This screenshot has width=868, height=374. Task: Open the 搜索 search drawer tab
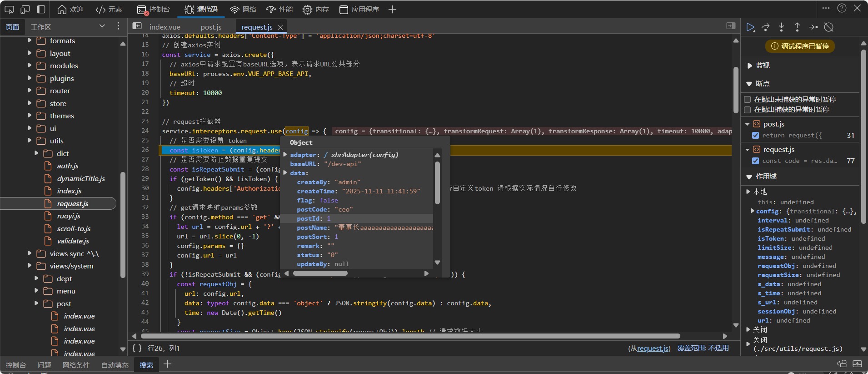tap(146, 365)
